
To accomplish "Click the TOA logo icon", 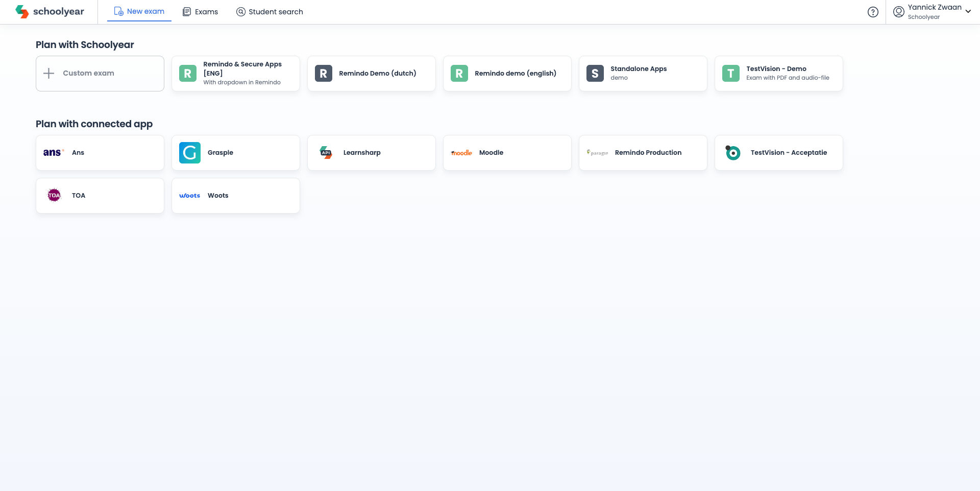I will click(54, 196).
